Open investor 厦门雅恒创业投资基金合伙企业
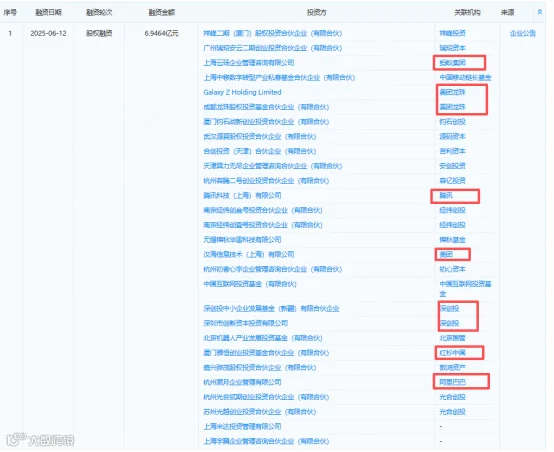This screenshot has width=554, height=452. [266, 353]
